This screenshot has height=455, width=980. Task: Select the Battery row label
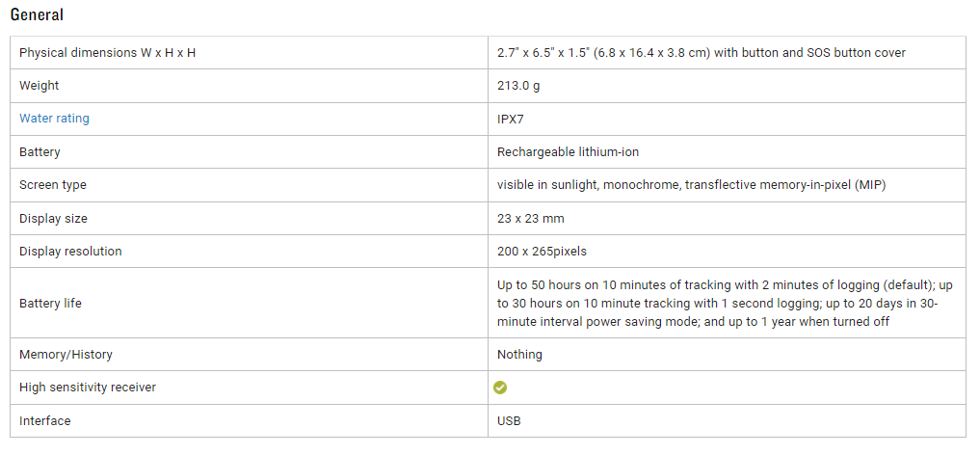tap(40, 152)
